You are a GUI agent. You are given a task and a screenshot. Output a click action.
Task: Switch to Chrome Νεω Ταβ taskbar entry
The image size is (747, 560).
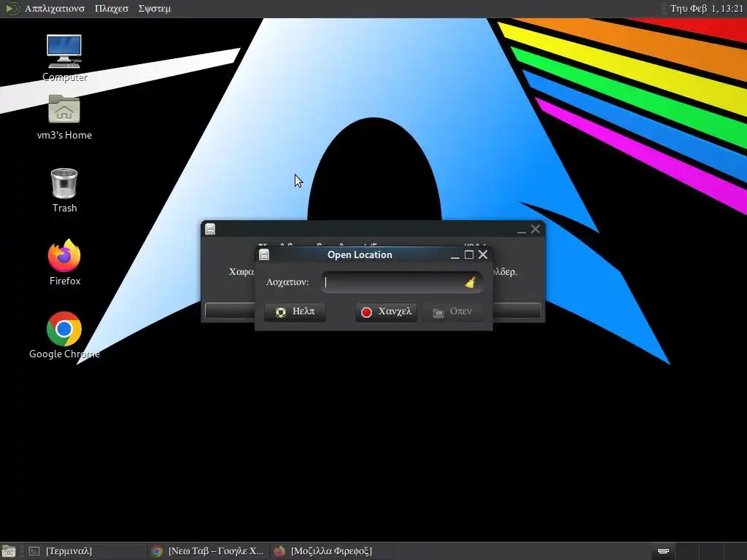point(208,551)
